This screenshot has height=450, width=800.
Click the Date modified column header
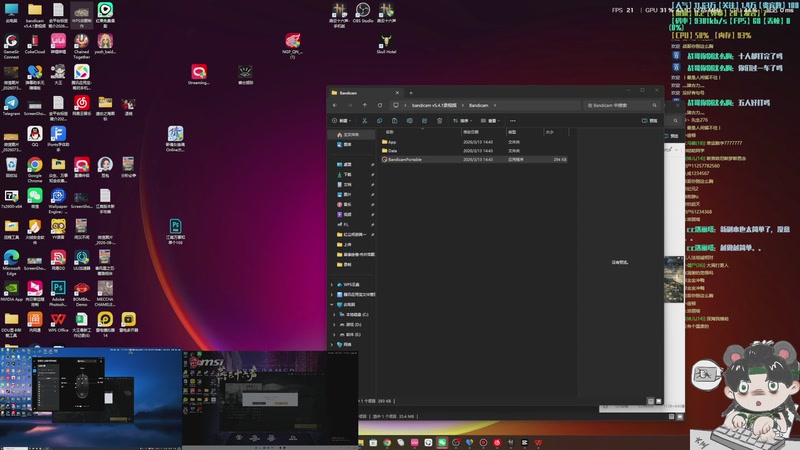tap(483, 132)
